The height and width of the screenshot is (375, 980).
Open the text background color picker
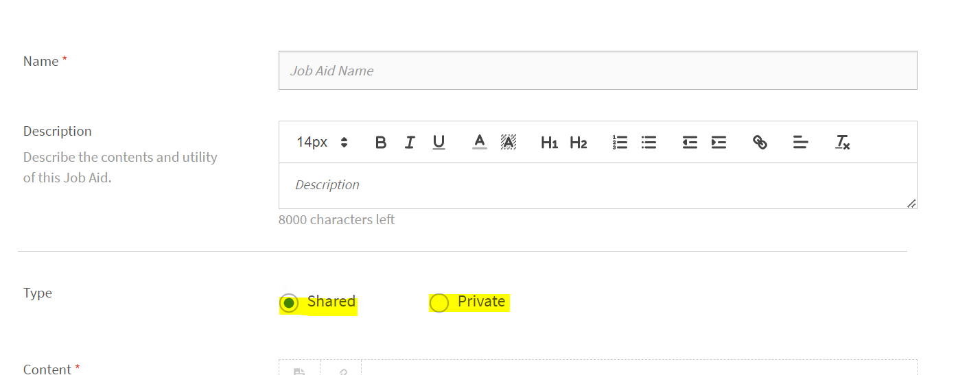pyautogui.click(x=509, y=142)
